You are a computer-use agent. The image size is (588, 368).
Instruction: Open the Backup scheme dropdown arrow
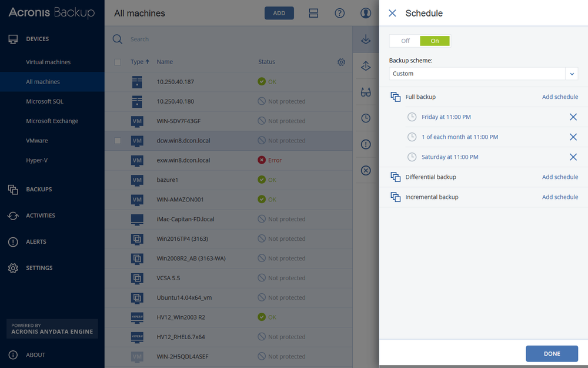coord(572,74)
